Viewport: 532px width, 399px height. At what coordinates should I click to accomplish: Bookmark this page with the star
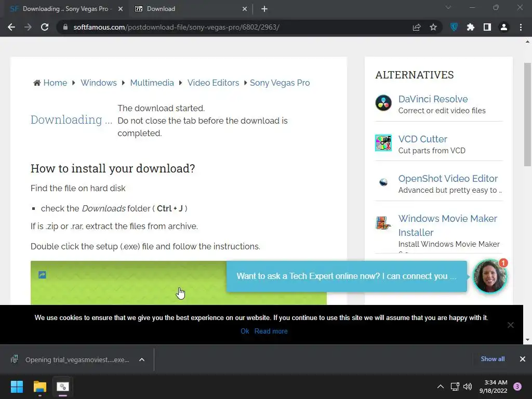(433, 27)
